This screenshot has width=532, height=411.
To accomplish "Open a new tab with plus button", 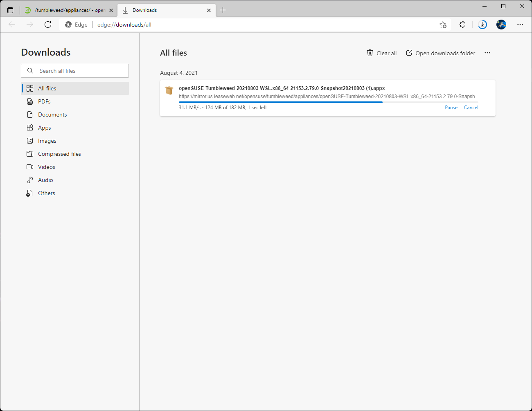I will click(x=223, y=10).
